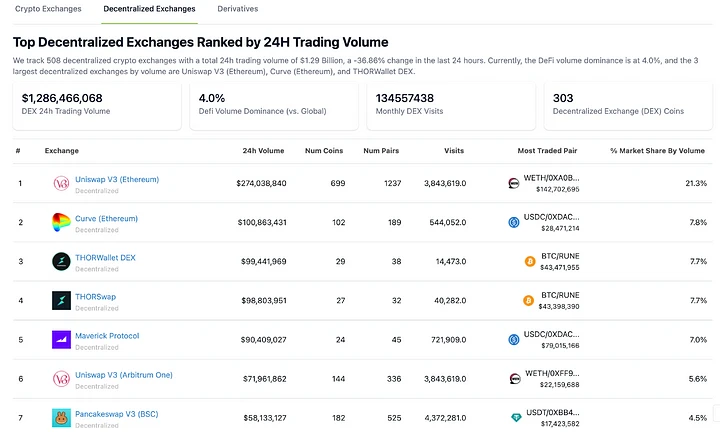Click the $71,961,862 volume value

(x=264, y=379)
